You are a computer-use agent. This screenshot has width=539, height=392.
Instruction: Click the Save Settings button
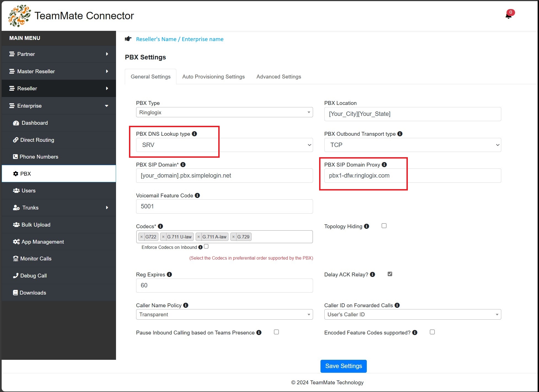(x=344, y=366)
